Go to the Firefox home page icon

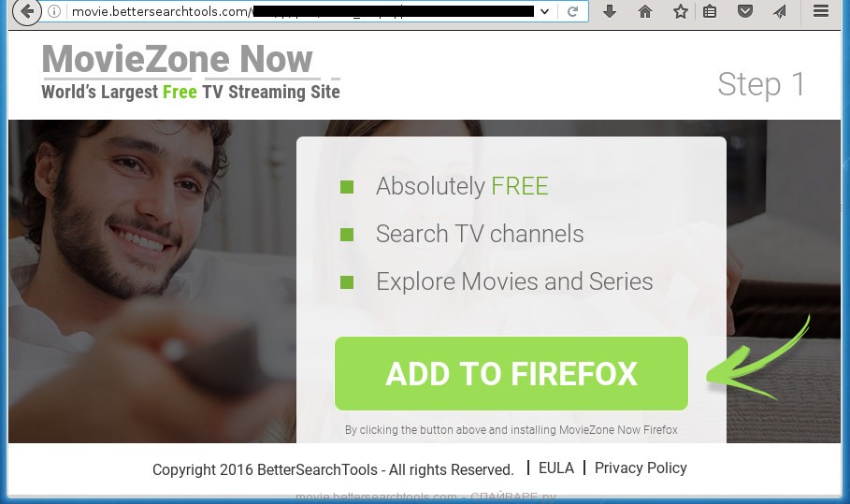click(x=645, y=11)
